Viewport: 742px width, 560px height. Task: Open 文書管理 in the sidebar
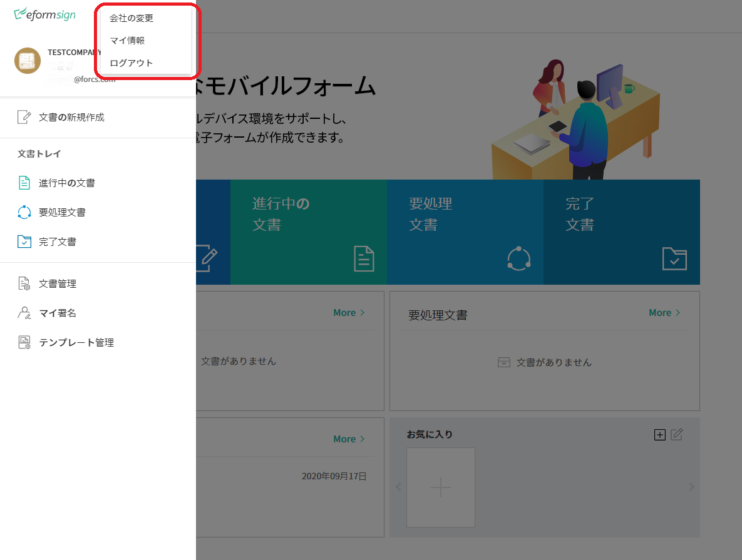click(57, 284)
